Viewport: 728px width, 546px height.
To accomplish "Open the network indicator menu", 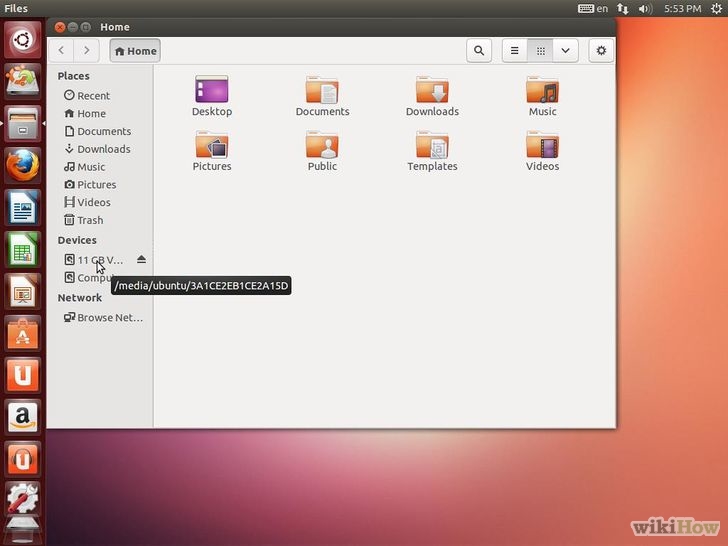I will pos(623,8).
